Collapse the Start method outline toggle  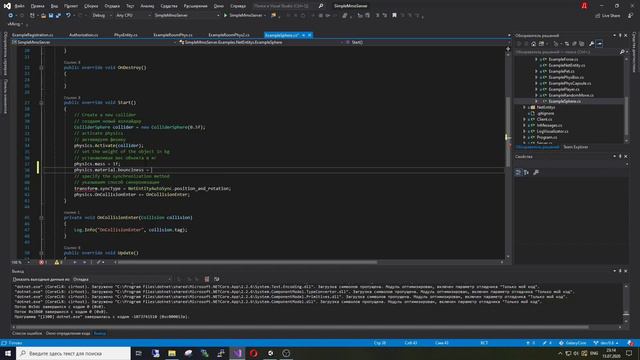(41, 103)
